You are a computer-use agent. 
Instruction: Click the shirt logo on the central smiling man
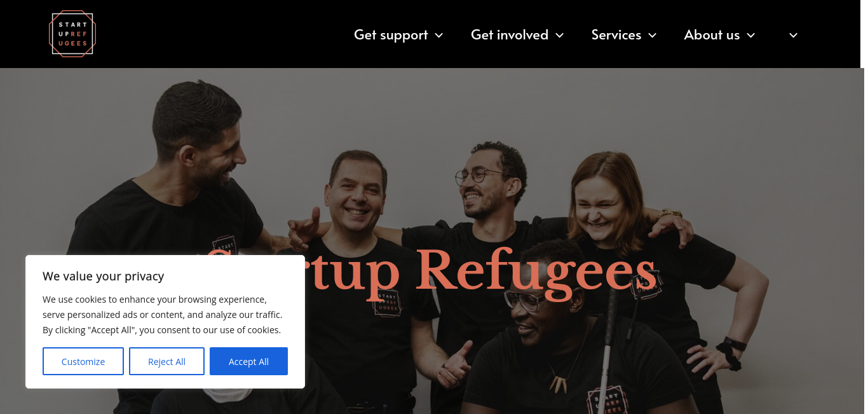387,303
